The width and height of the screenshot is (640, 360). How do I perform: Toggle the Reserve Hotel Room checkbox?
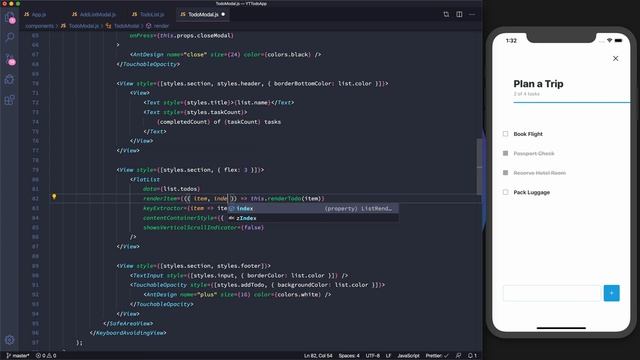tap(505, 173)
